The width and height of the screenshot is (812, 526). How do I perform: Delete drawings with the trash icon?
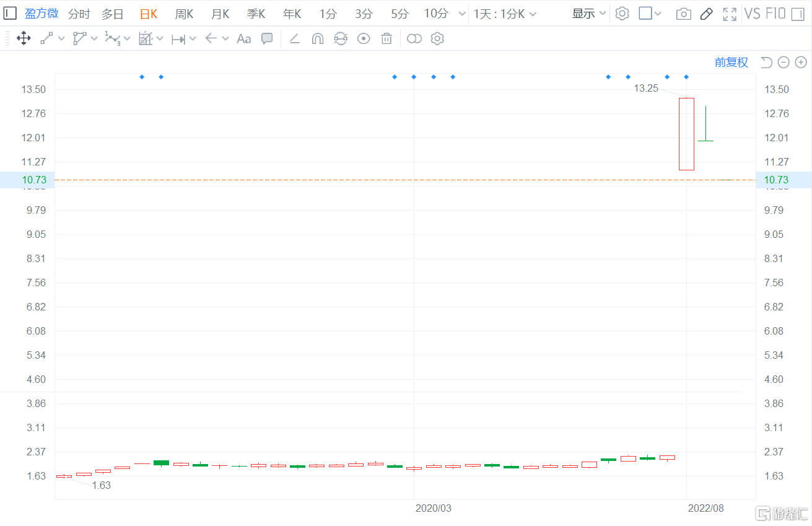pos(386,39)
